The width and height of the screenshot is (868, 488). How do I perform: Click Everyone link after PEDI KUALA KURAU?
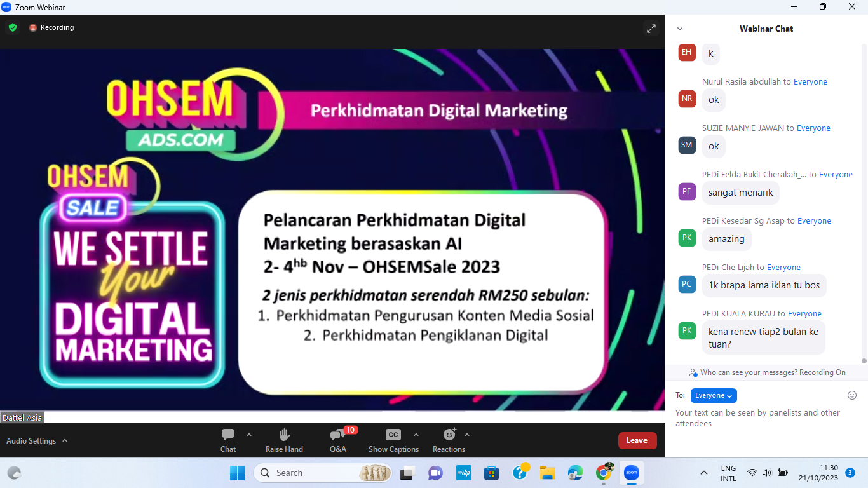804,313
